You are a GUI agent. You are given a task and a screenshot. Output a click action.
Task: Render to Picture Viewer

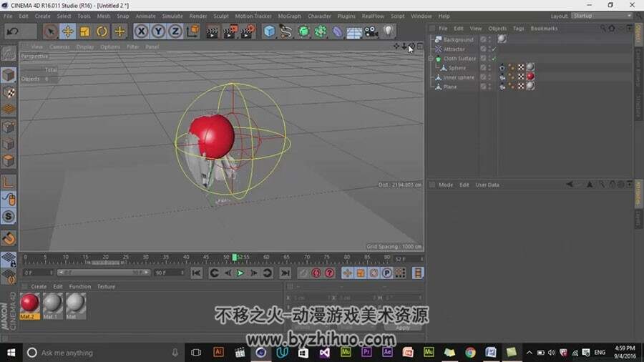pos(230,31)
